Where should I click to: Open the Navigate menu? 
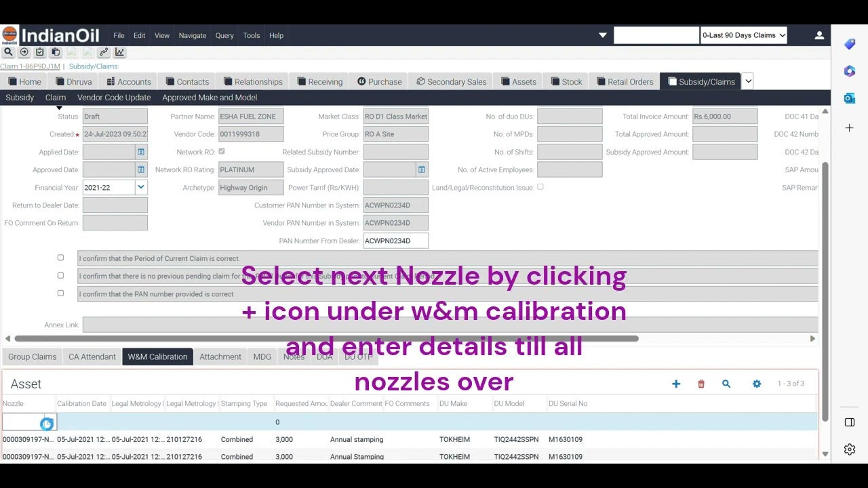click(193, 35)
